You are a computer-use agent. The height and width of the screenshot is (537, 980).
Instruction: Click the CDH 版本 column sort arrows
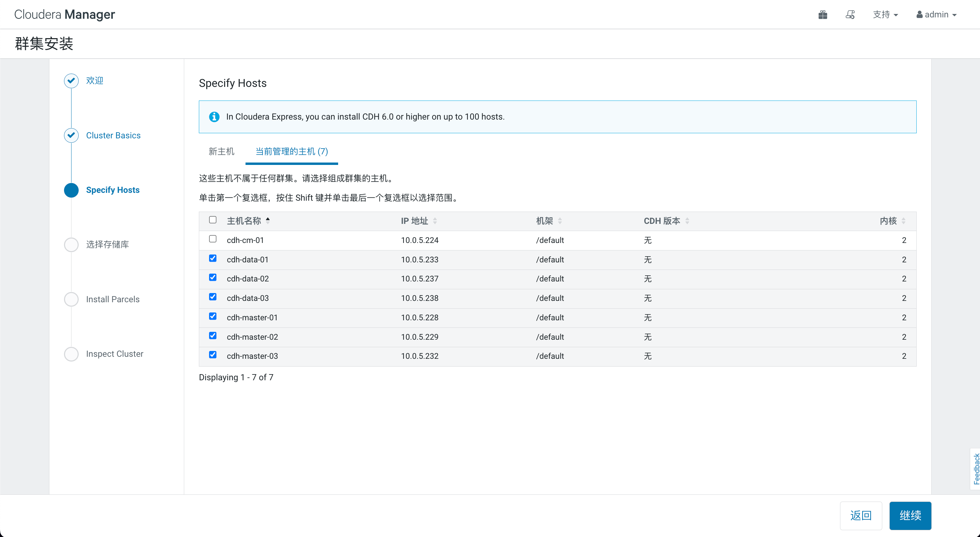(687, 221)
